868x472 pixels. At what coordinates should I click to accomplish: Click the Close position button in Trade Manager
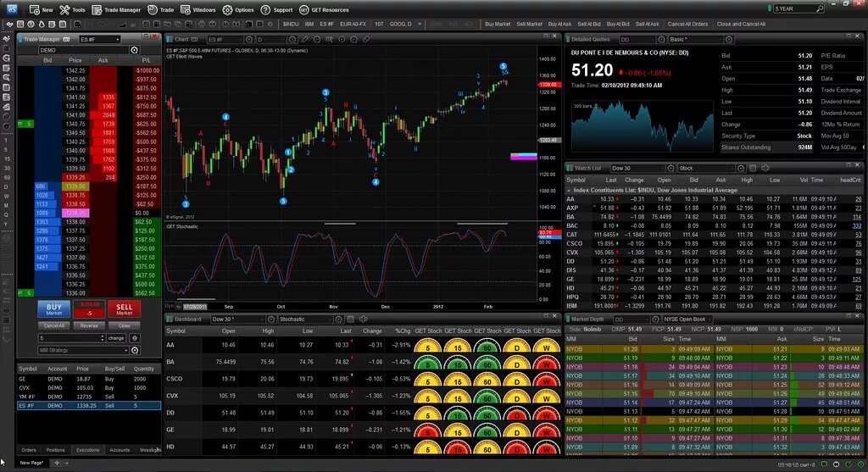[124, 325]
